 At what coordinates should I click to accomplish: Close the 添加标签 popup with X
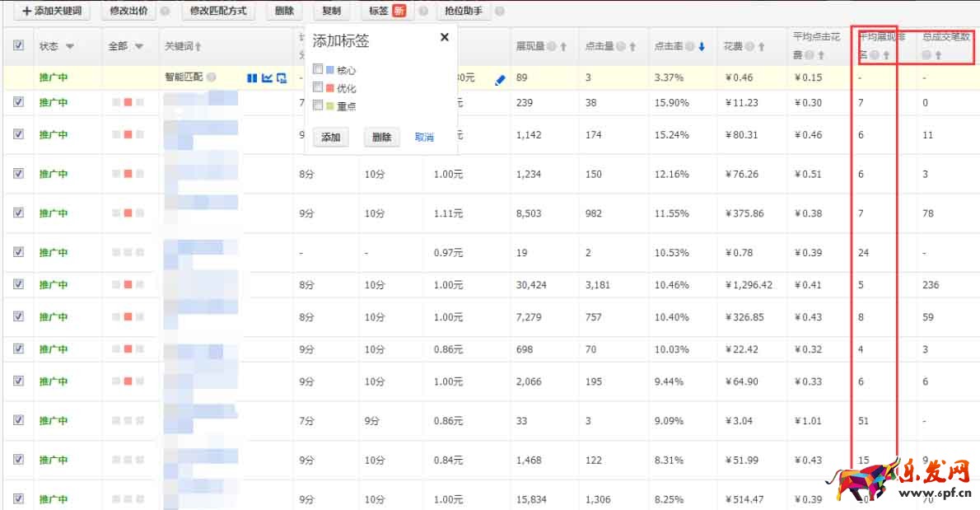click(x=445, y=37)
